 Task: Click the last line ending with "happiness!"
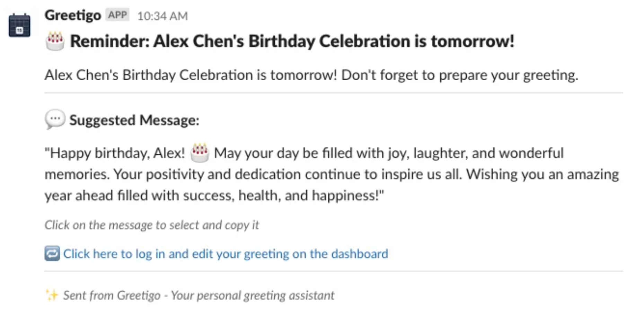coord(214,196)
